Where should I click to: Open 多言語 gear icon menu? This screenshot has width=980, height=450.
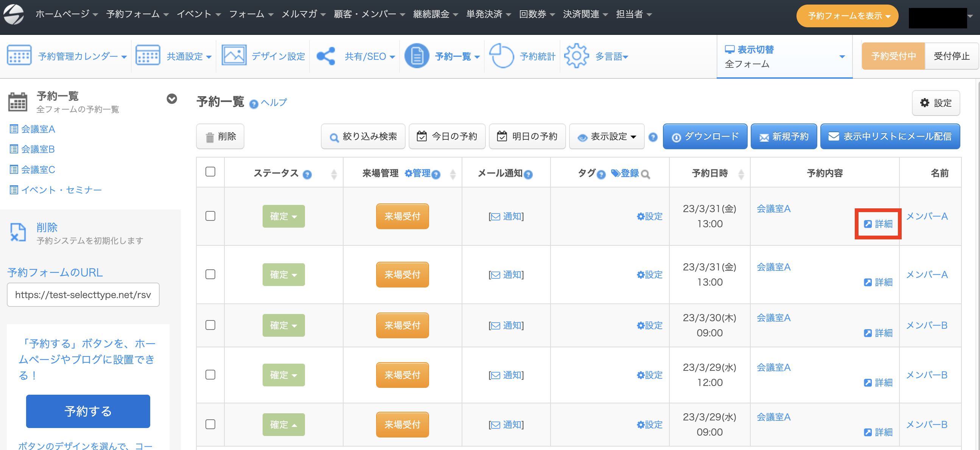(x=576, y=56)
